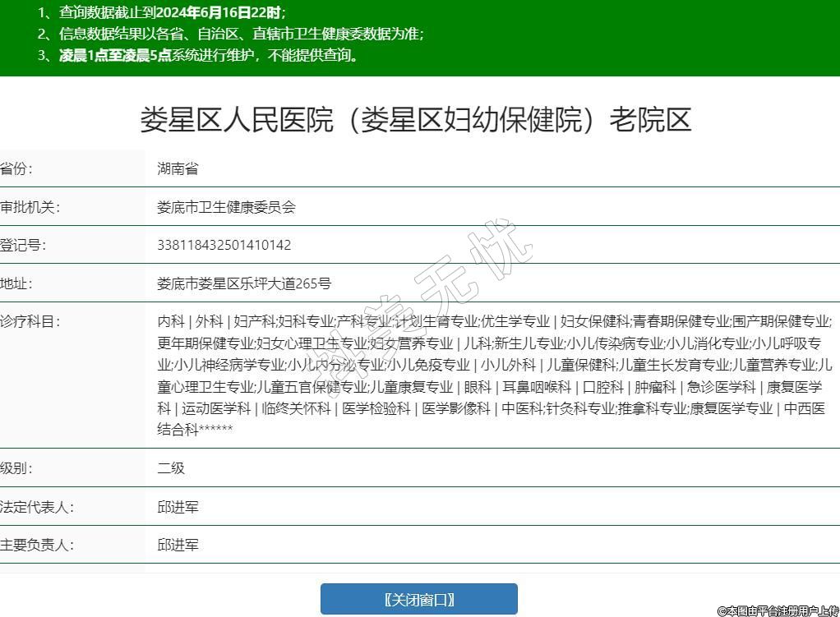Click the 关闭窗口 button
The height and width of the screenshot is (617, 840).
point(418,599)
